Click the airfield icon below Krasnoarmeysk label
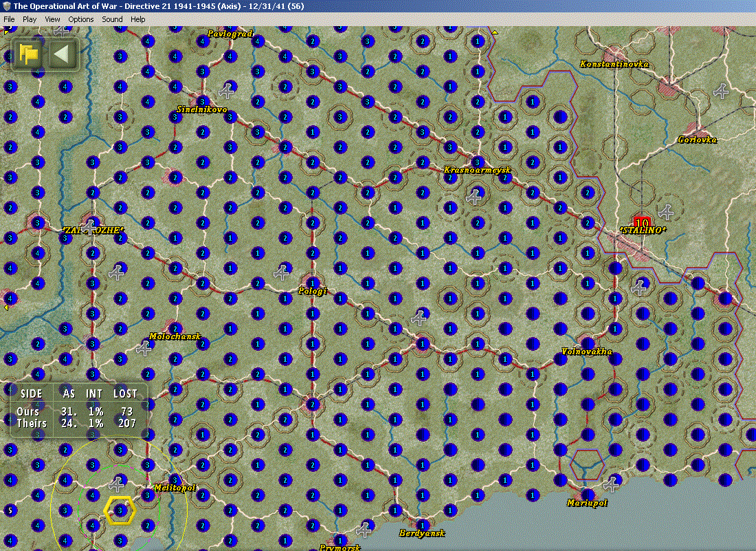The image size is (756, 551). pos(474,196)
